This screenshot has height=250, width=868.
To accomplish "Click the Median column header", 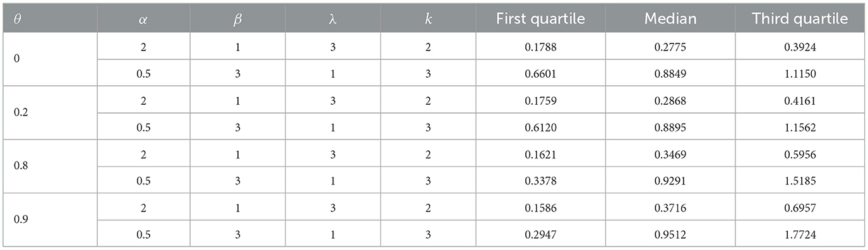I will (670, 20).
